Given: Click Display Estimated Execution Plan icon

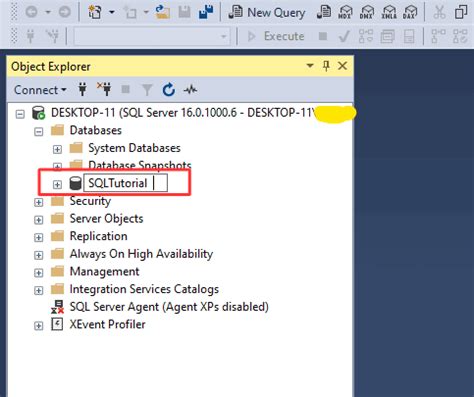Looking at the screenshot, I should (x=366, y=36).
